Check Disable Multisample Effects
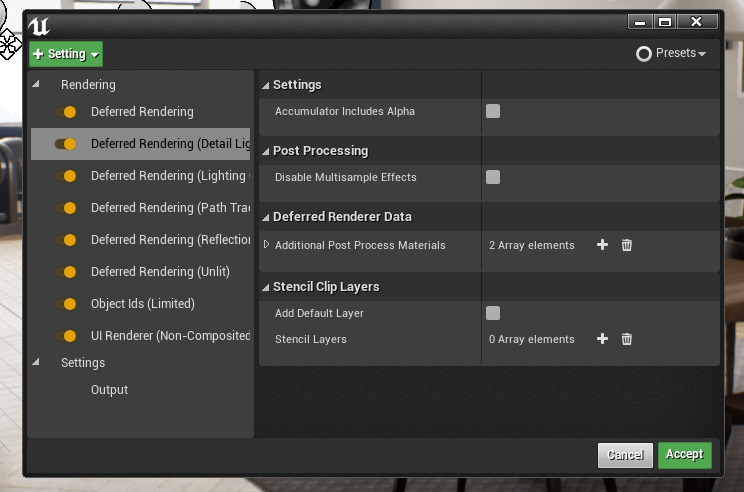The width and height of the screenshot is (744, 492). (493, 177)
